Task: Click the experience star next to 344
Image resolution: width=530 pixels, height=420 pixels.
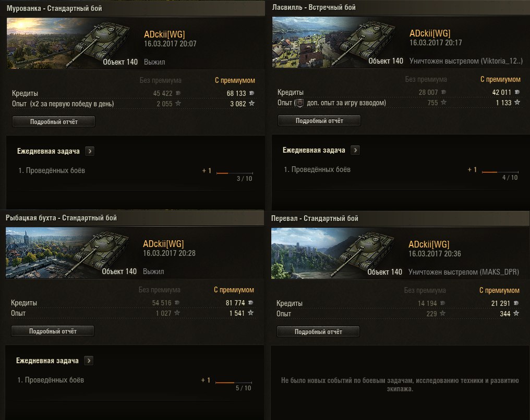Action: click(x=516, y=313)
